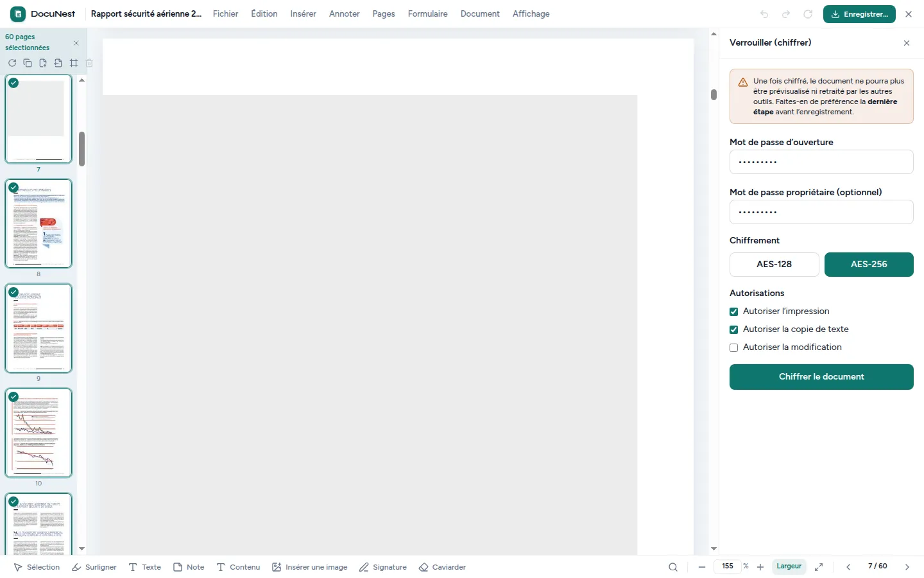Extract the selected pages
Image resolution: width=924 pixels, height=578 pixels.
click(58, 63)
